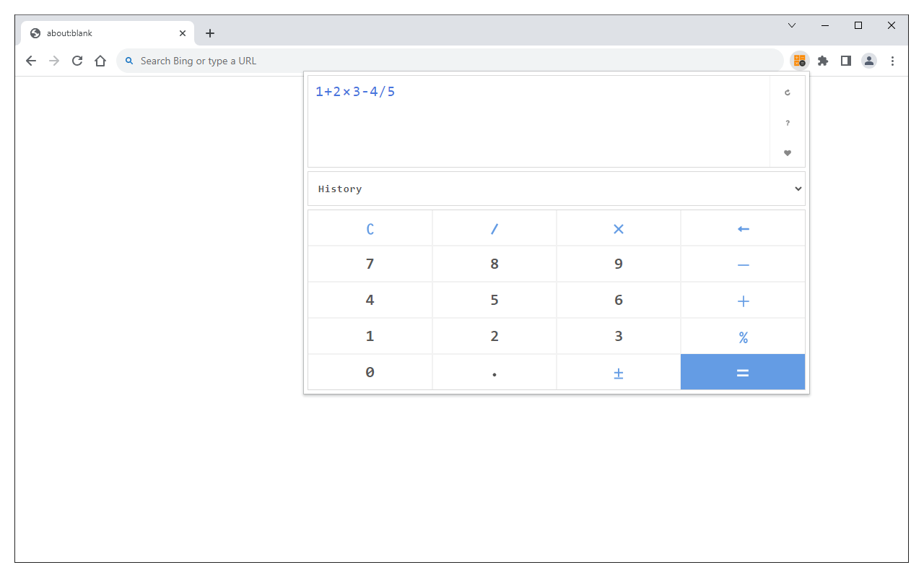Image resolution: width=924 pixels, height=578 pixels.
Task: Click the decimal point key
Action: coord(494,372)
